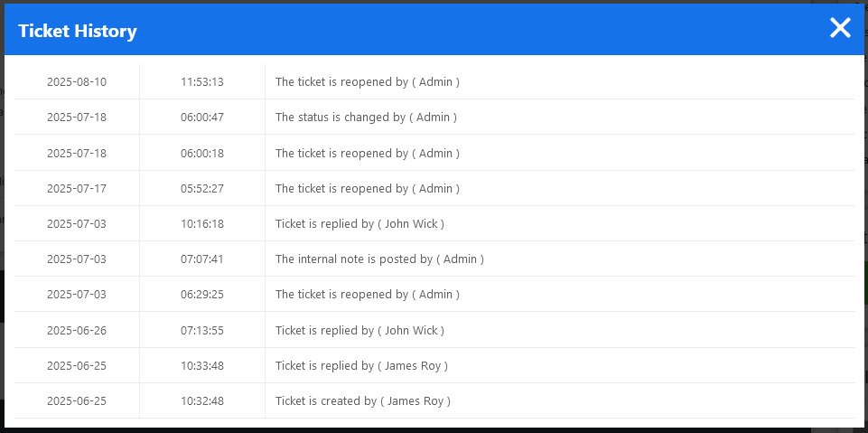868x433 pixels.
Task: Select the 'Ticket is created by' entry
Action: click(362, 401)
